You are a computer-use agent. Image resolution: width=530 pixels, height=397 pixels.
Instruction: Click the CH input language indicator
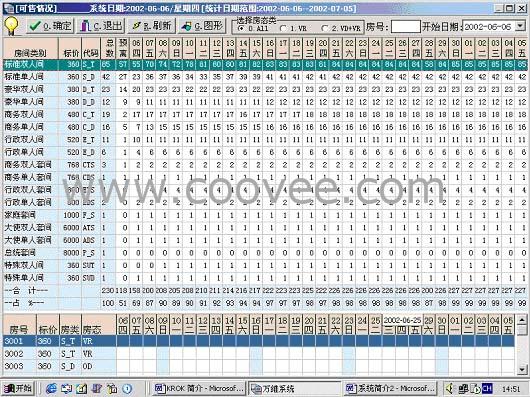tap(487, 388)
